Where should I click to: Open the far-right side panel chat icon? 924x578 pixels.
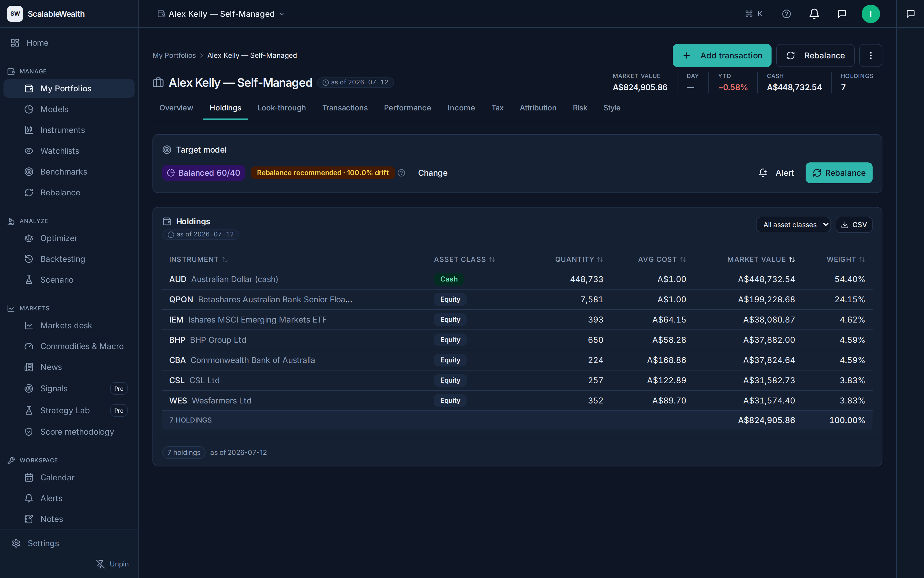910,14
